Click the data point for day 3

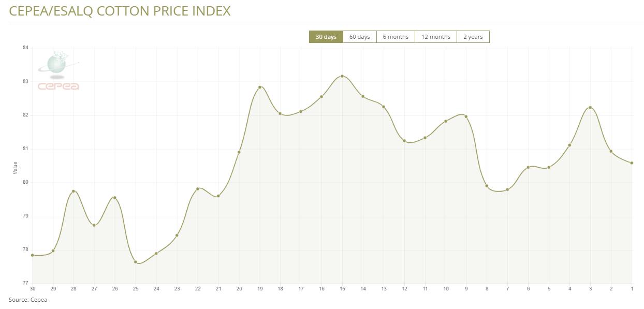pyautogui.click(x=590, y=108)
